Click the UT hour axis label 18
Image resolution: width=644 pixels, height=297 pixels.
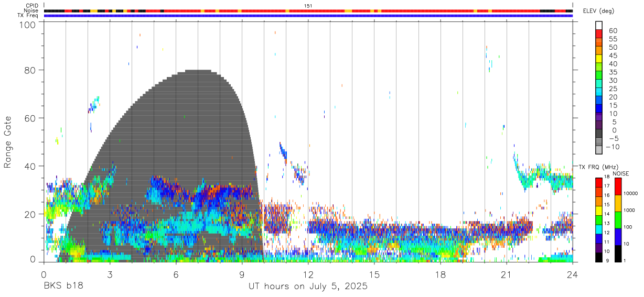pyautogui.click(x=440, y=274)
